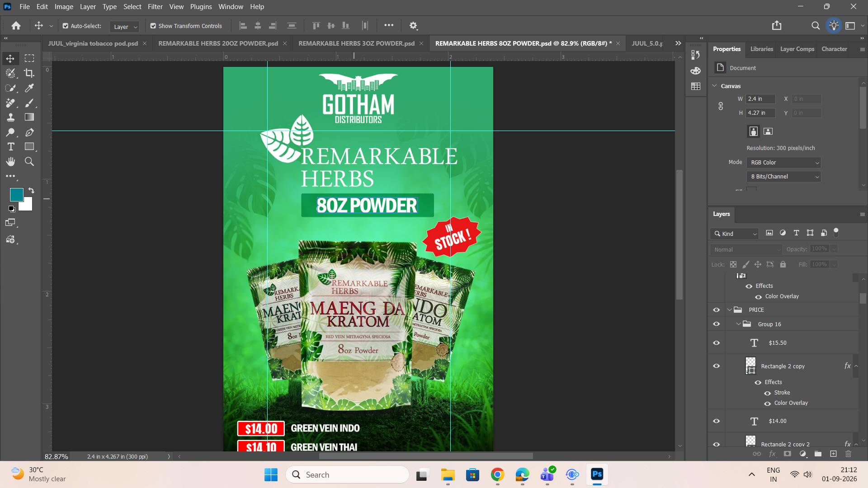Collapse the PRICE layer group
868x488 pixels.
pyautogui.click(x=729, y=310)
